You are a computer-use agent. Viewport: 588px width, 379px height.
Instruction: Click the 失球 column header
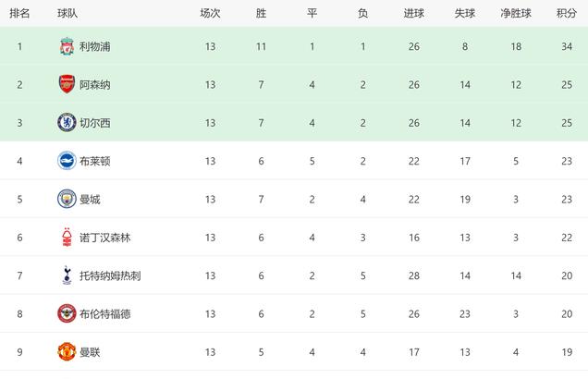465,14
